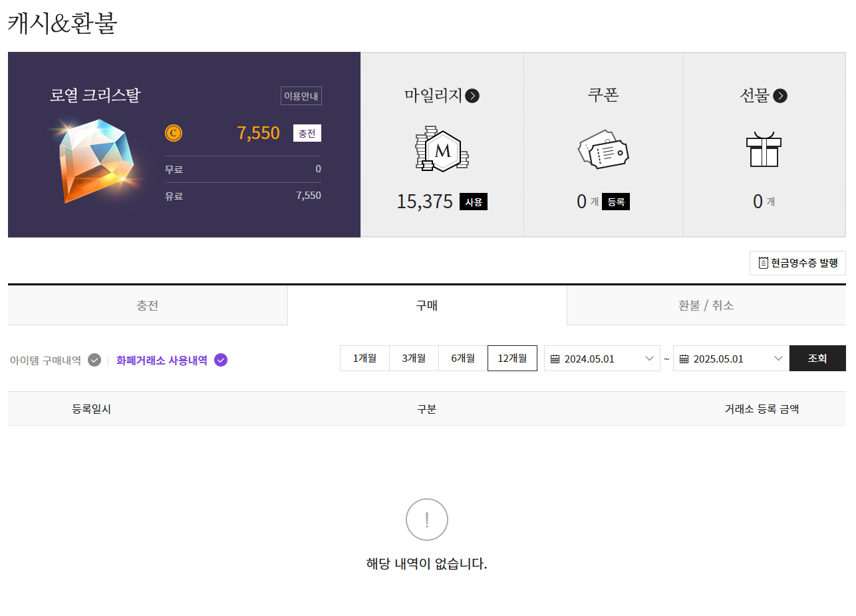The width and height of the screenshot is (856, 616).
Task: Choose the 3개월 period option
Action: coord(414,358)
